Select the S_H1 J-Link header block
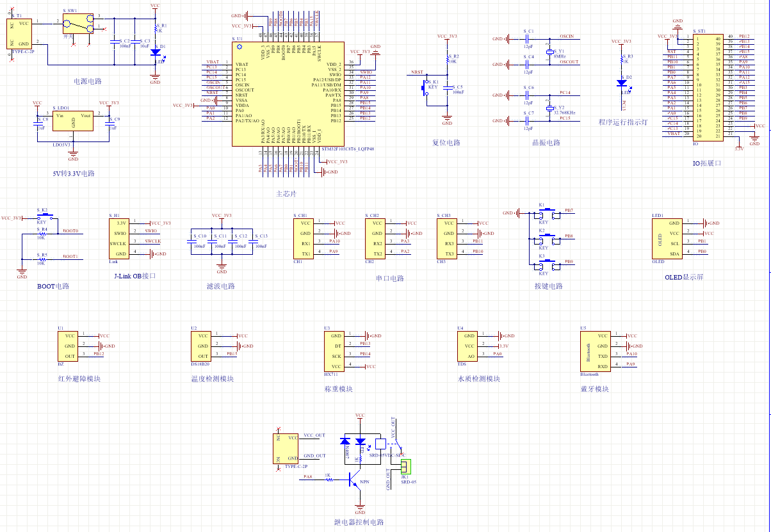Image resolution: width=771 pixels, height=532 pixels. (119, 238)
